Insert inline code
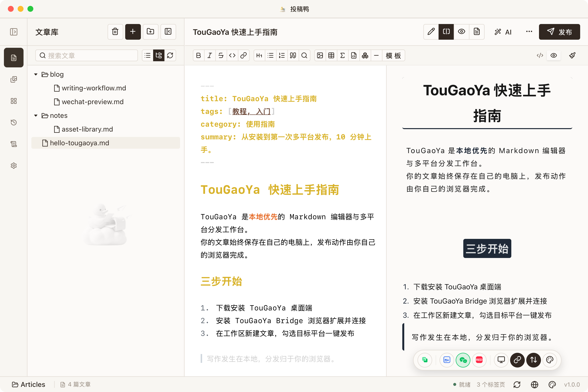The height and width of the screenshot is (392, 588). coord(232,56)
